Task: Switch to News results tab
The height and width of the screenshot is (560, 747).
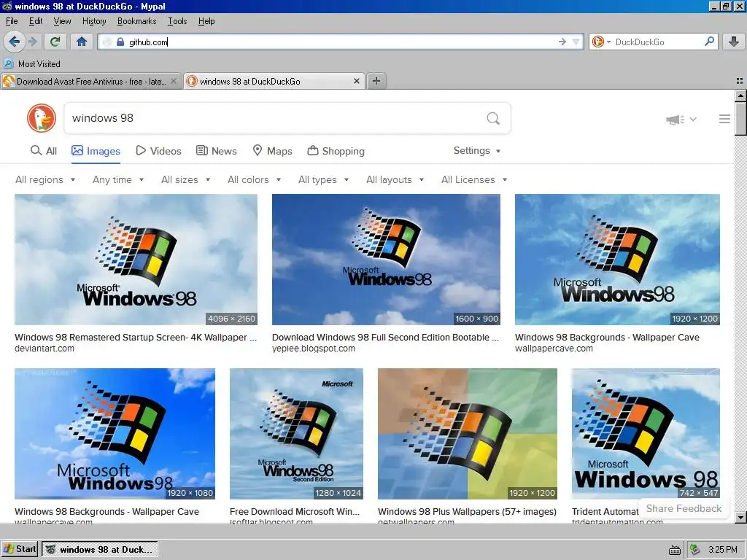Action: [216, 151]
